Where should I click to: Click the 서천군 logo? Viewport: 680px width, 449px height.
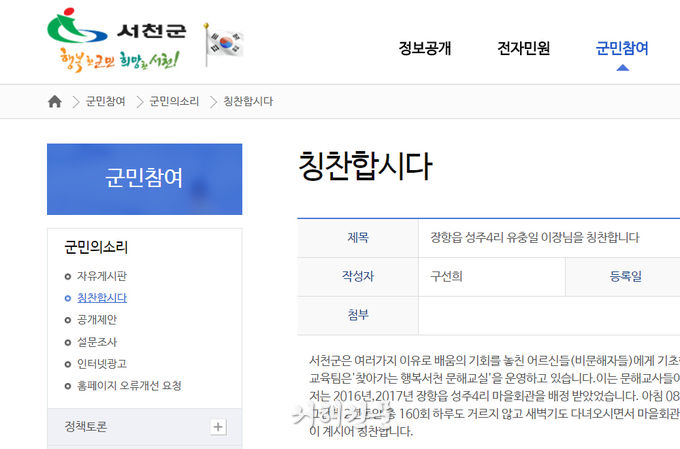[x=117, y=26]
